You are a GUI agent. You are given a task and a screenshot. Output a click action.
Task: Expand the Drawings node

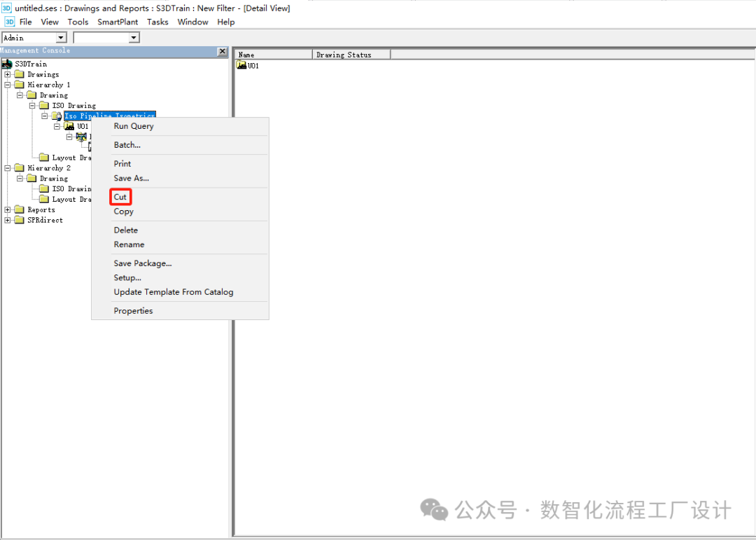7,74
